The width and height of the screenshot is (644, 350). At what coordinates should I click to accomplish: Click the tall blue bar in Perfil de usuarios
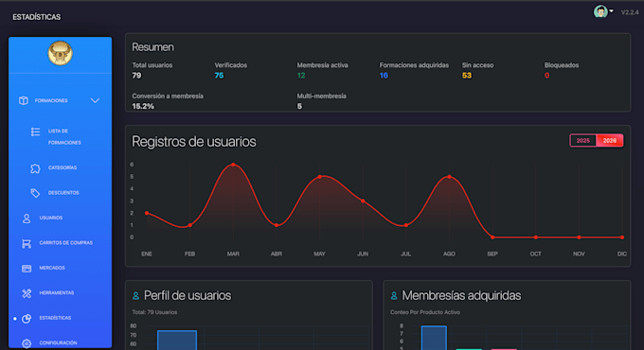click(177, 341)
